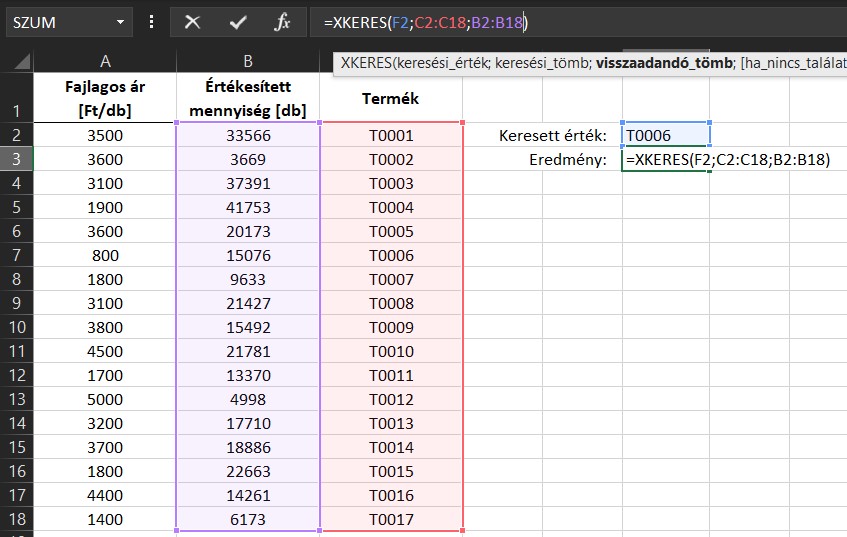Select keresési_tömb argument in formula tooltip

coord(536,63)
